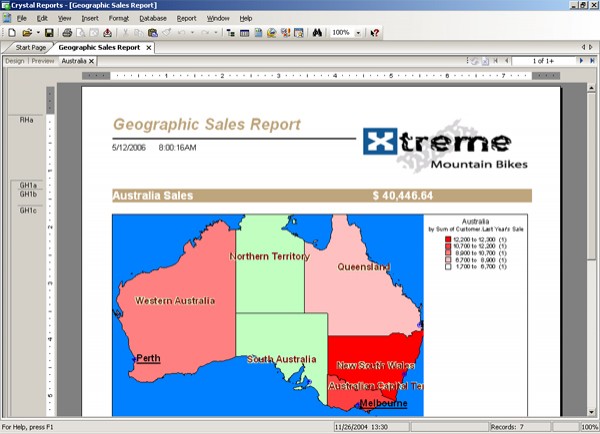This screenshot has height=434, width=600.
Task: Click the Format Painter icon
Action: (x=166, y=33)
